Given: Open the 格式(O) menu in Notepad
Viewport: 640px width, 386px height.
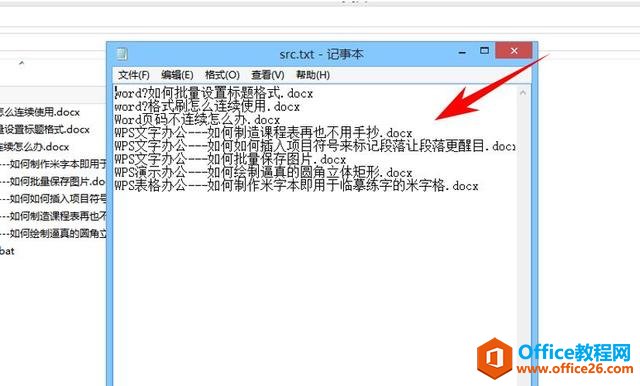Looking at the screenshot, I should (x=222, y=75).
